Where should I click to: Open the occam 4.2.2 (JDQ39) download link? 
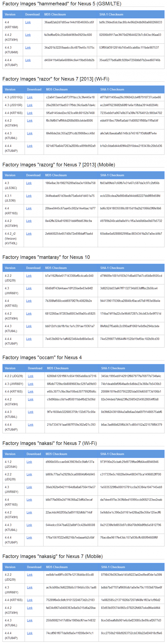tap(31, 376)
